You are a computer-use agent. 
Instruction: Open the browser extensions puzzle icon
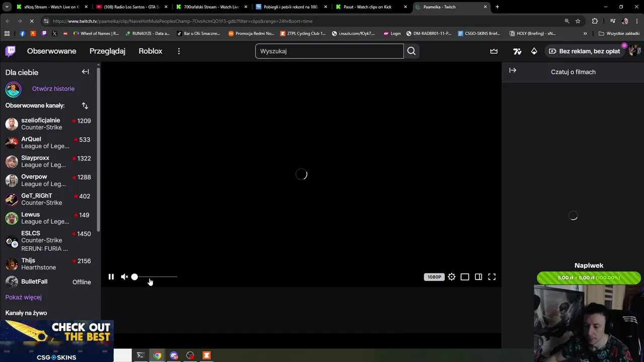click(595, 21)
